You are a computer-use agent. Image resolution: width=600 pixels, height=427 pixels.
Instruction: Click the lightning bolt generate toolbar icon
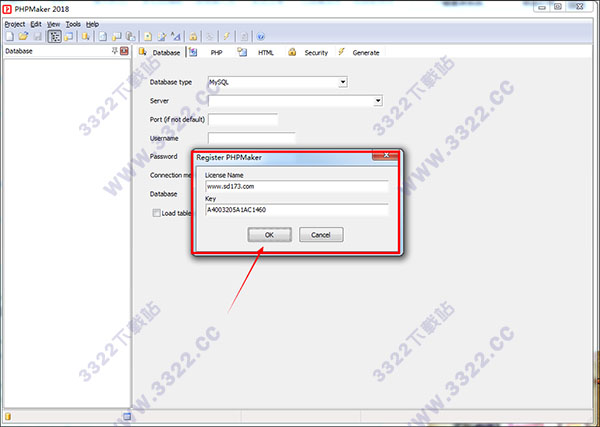227,36
